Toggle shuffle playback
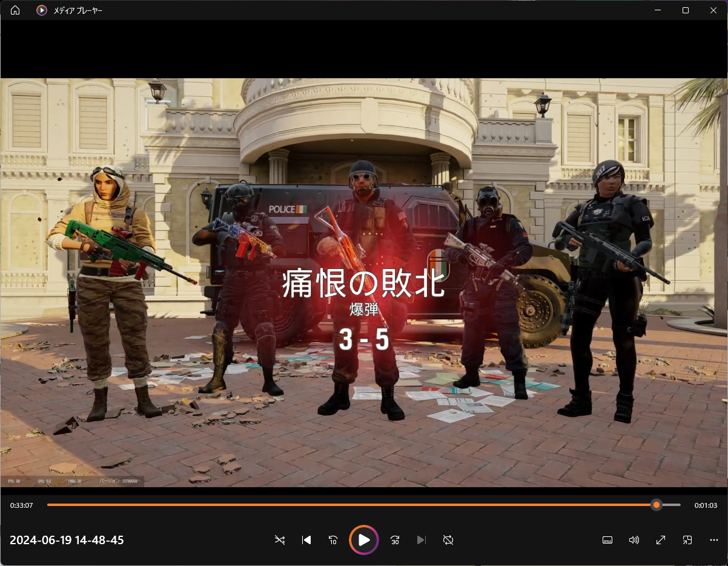The image size is (728, 566). (x=280, y=540)
